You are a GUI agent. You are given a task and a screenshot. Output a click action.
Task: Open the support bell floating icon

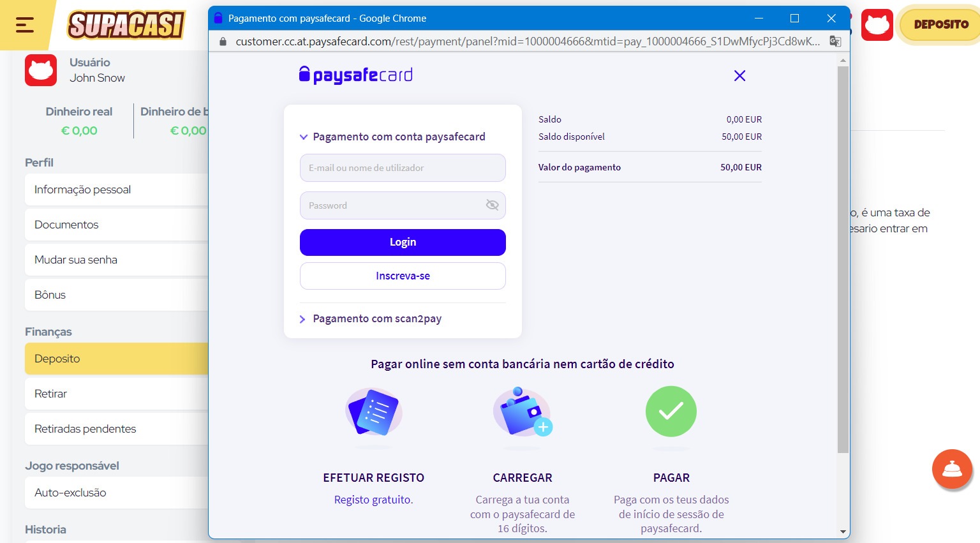(952, 469)
